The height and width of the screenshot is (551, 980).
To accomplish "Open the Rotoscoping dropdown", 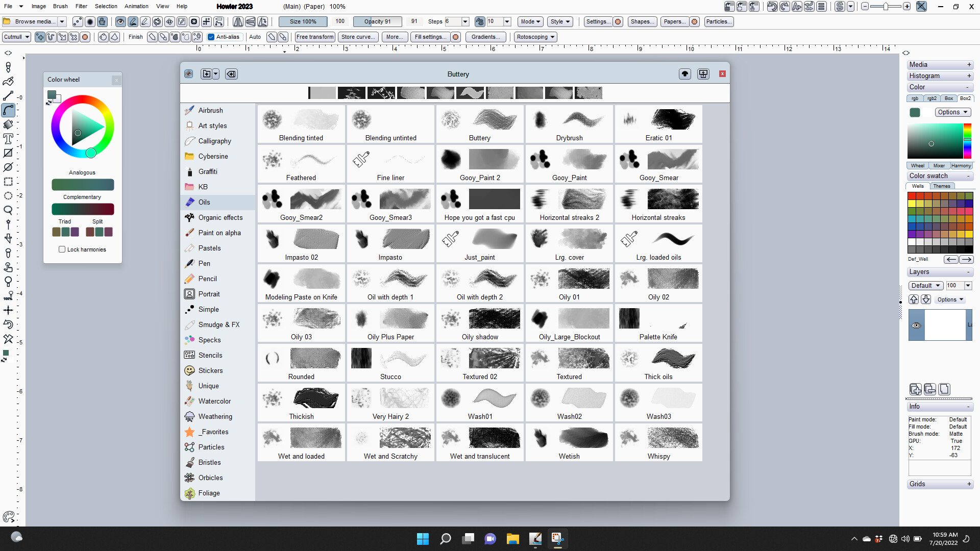I will pos(535,37).
